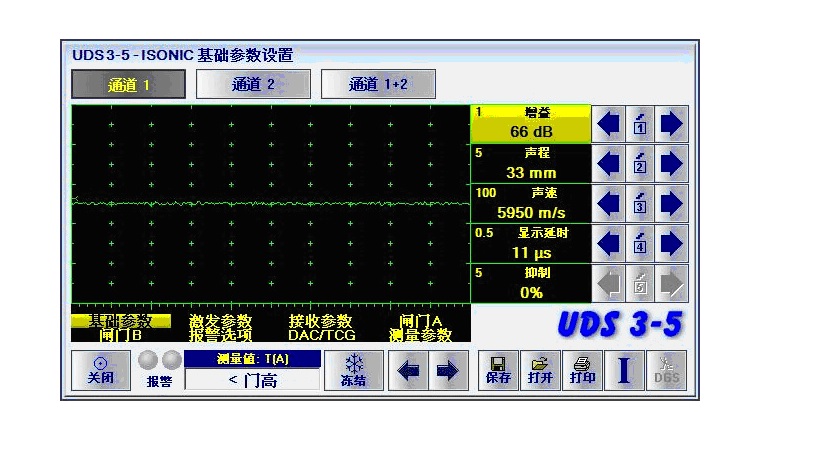819x460 pixels.
Task: Click step icon 2 in 声程 row
Action: pos(640,164)
